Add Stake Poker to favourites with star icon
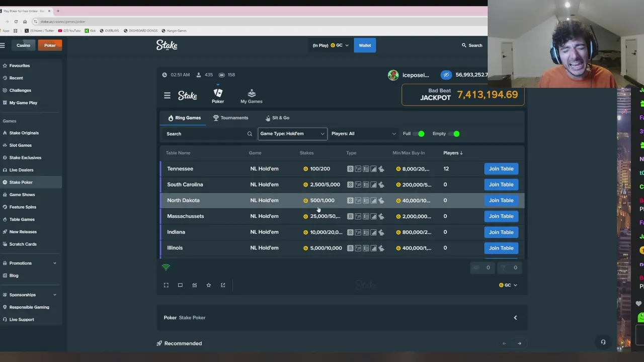The width and height of the screenshot is (644, 362). (208, 285)
